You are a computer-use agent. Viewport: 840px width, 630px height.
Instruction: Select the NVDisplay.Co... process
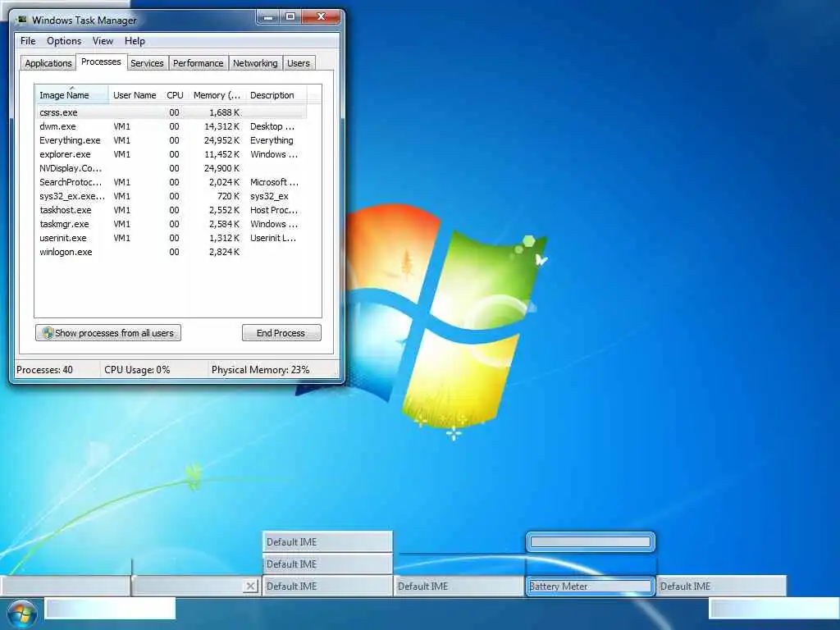click(x=171, y=168)
